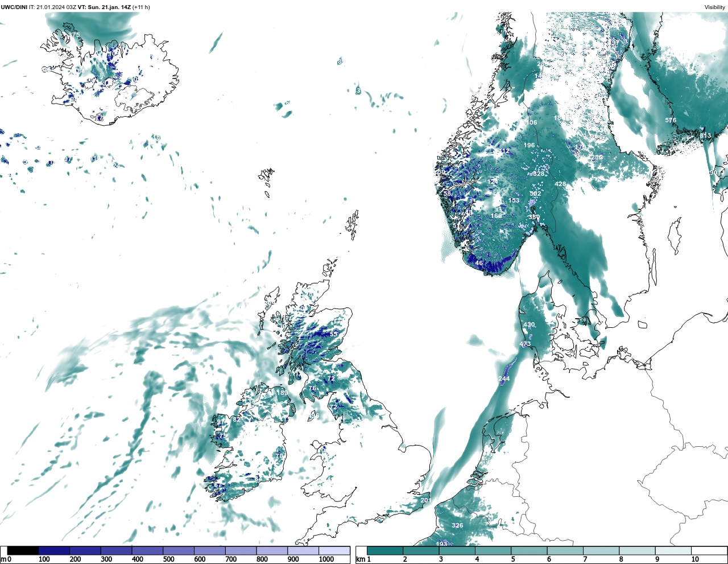Click the dark blue 100–200 m legend swatch
The width and height of the screenshot is (728, 564).
[54, 550]
